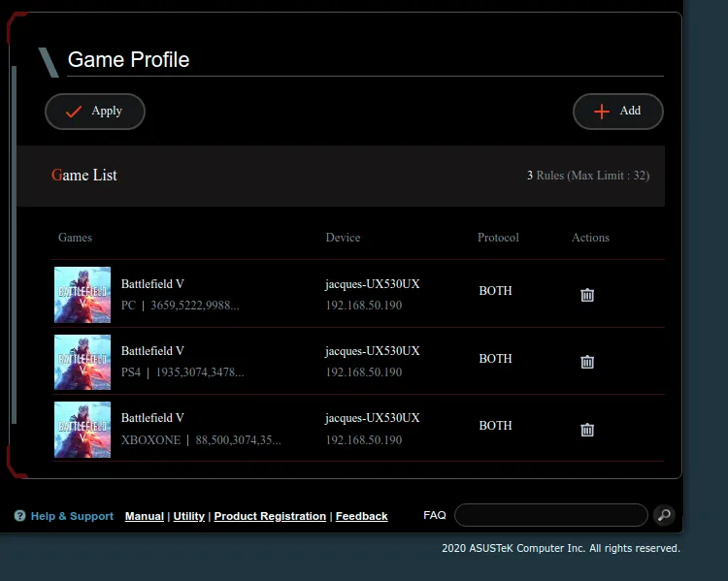
Task: Click the red checkmark icon on Apply
Action: [74, 112]
